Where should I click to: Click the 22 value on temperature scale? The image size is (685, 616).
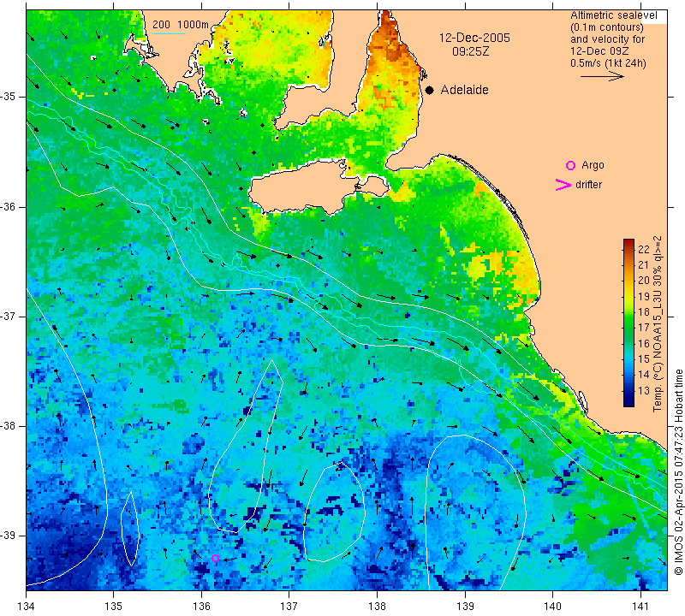click(x=644, y=249)
